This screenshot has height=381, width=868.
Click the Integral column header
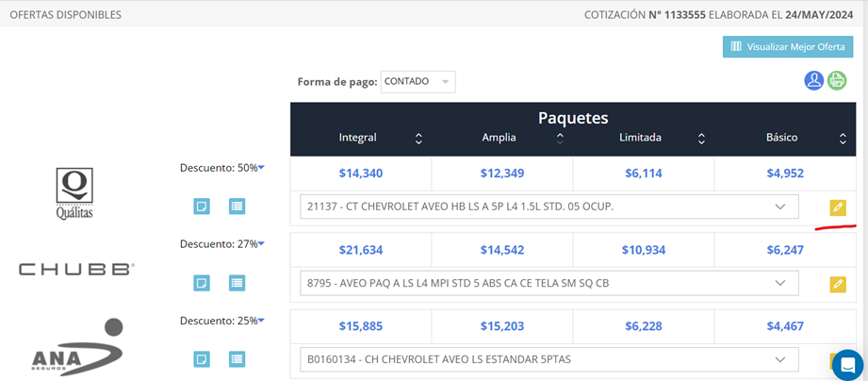coord(357,138)
